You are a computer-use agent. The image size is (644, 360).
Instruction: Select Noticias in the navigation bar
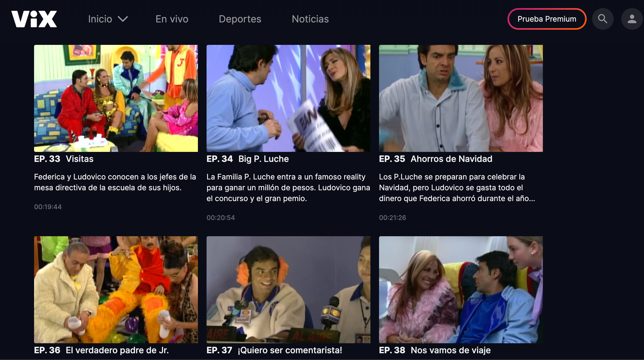(310, 19)
